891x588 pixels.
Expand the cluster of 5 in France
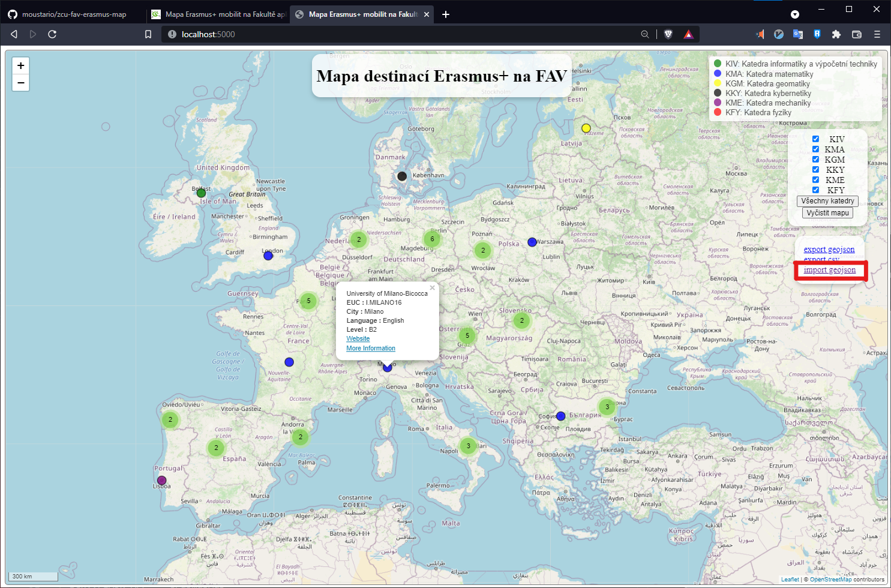pos(308,301)
